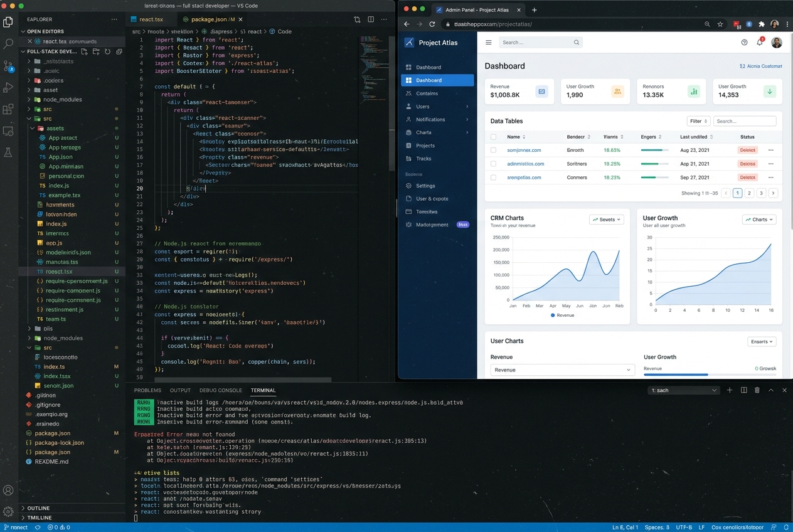793x532 pixels.
Task: Click the Data Tables search field
Action: tap(745, 121)
